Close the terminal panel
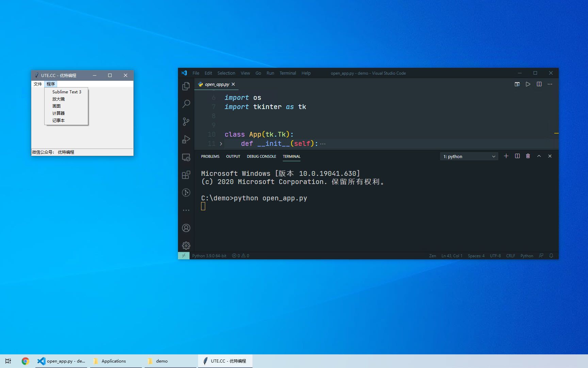The image size is (588, 368). [x=550, y=156]
